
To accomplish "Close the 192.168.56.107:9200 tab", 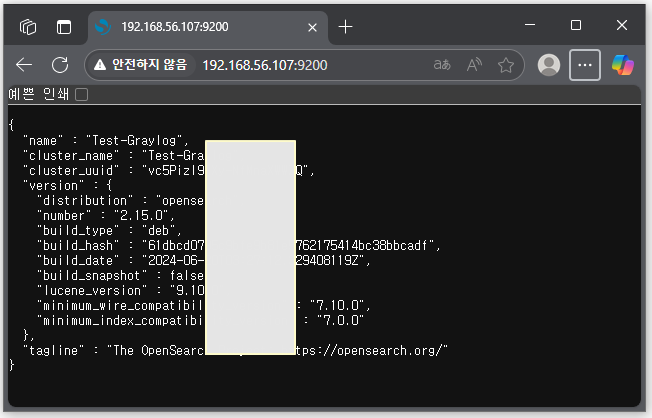I will (312, 27).
